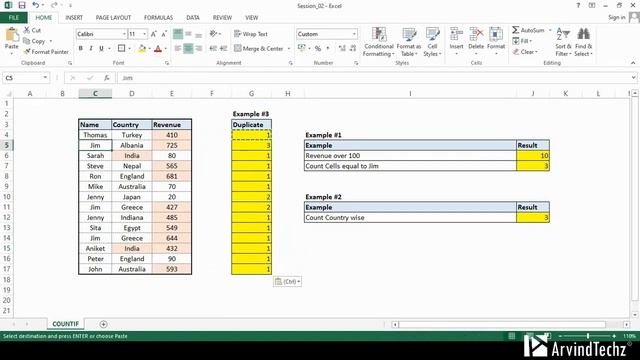This screenshot has height=360, width=640.
Task: Switch to the REVIEW tab
Action: 222,18
